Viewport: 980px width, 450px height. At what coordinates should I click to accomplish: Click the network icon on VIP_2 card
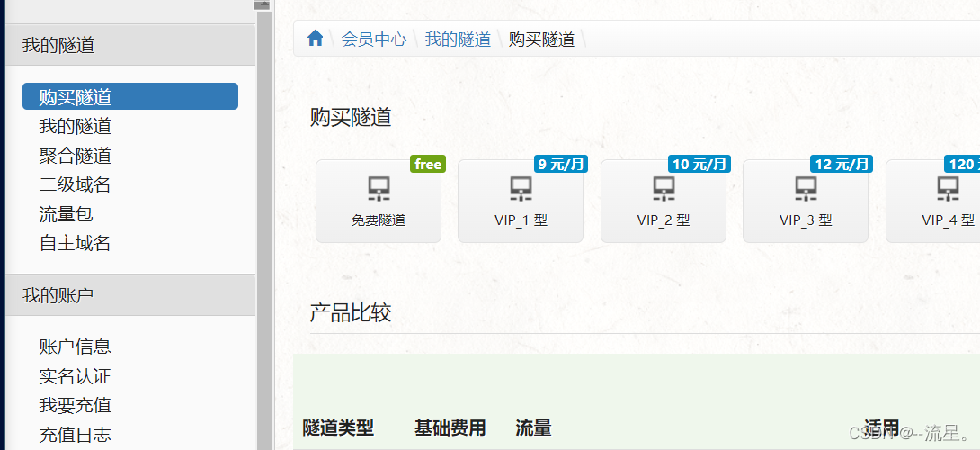click(664, 189)
